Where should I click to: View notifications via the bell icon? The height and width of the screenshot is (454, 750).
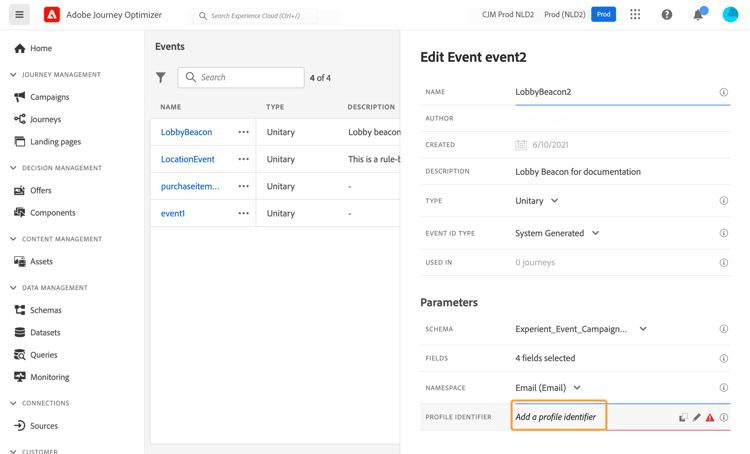[x=698, y=14]
